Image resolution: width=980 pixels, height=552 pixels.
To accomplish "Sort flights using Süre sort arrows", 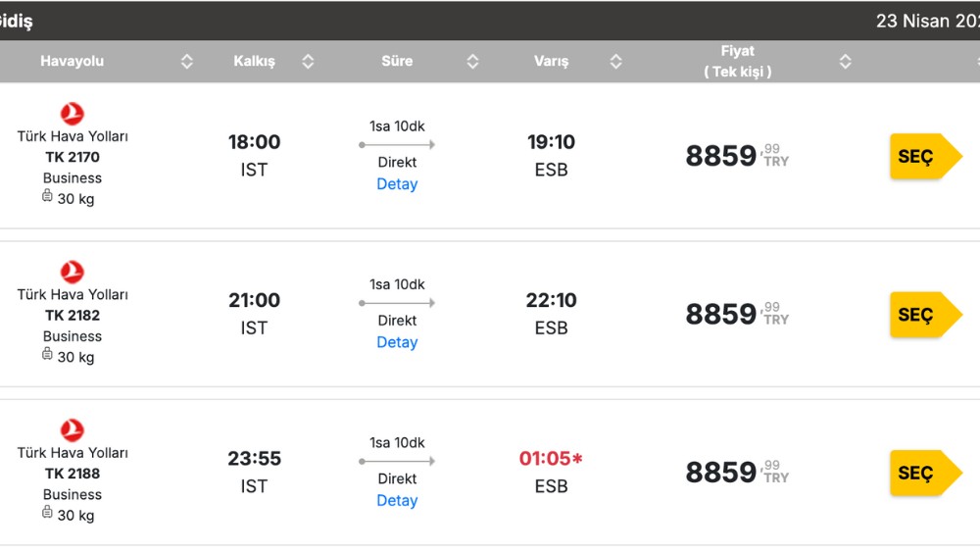I will tap(472, 61).
